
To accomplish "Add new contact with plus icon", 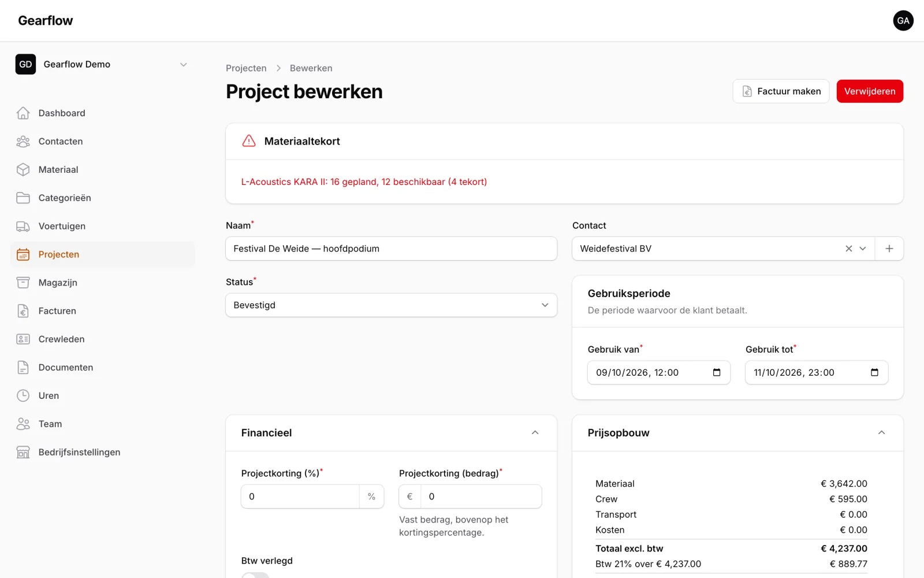I will [x=889, y=249].
